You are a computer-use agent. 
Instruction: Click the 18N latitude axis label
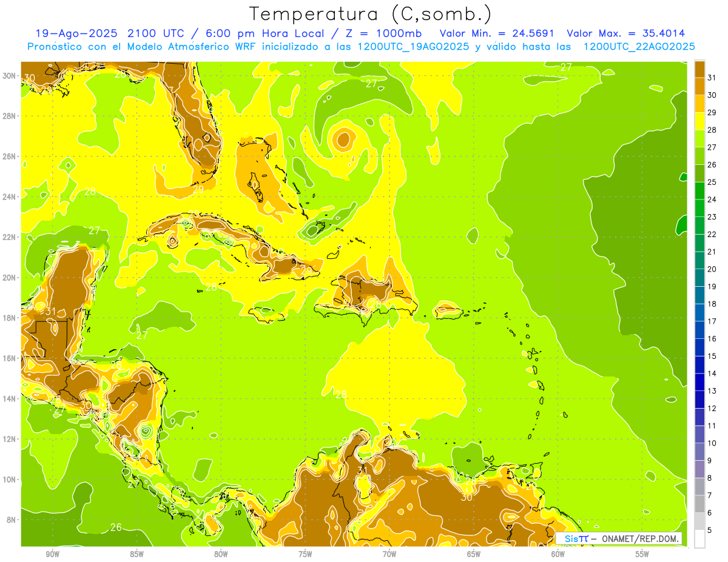(x=9, y=318)
